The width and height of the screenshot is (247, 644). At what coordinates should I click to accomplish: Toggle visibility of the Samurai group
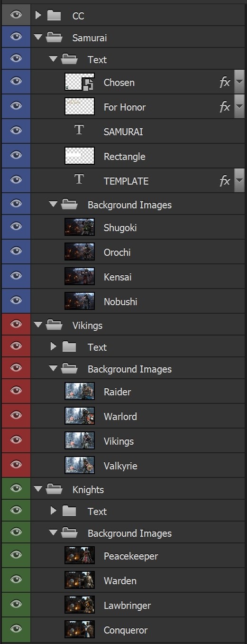(x=16, y=37)
